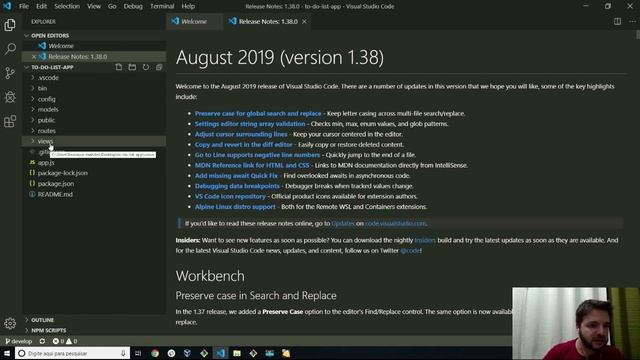Open the Terminal menu
Image resolution: width=640 pixels, height=360 pixels.
coord(162,6)
